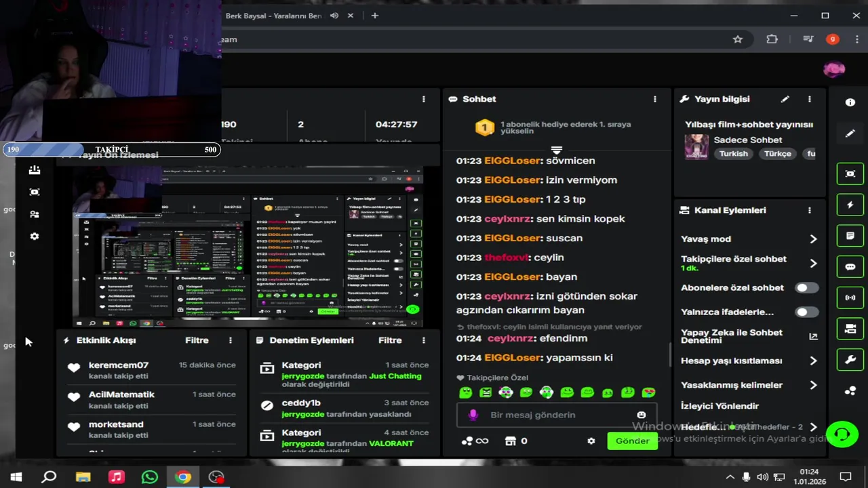Viewport: 868px width, 488px height.
Task: Click the pencil icon in the right sidebar
Action: tap(850, 134)
